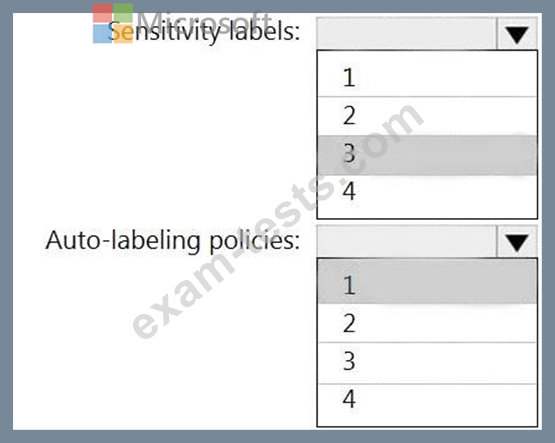Select option 4 under Auto-labeling policies
555x443 pixels.
point(427,401)
